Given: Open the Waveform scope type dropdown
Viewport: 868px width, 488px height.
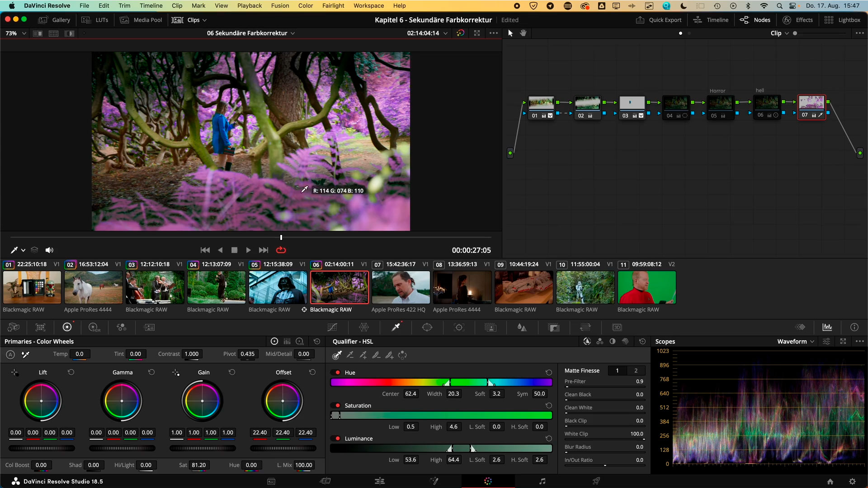Looking at the screenshot, I should [796, 342].
